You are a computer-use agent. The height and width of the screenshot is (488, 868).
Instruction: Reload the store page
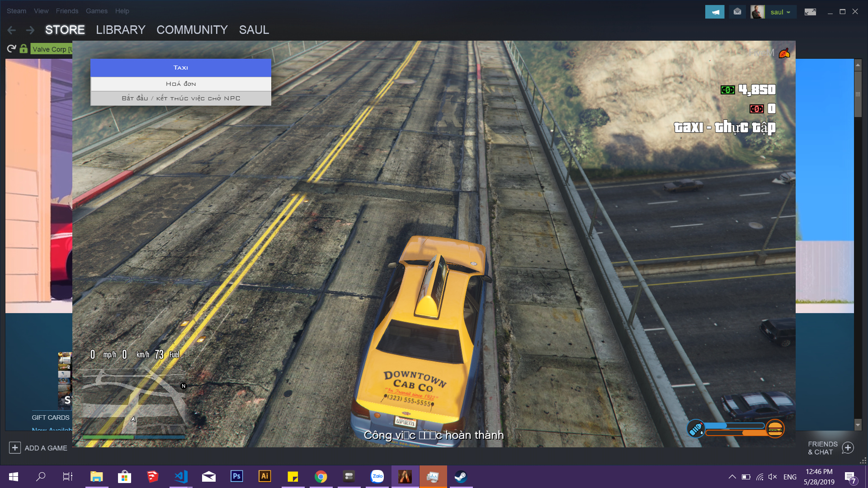coord(11,49)
